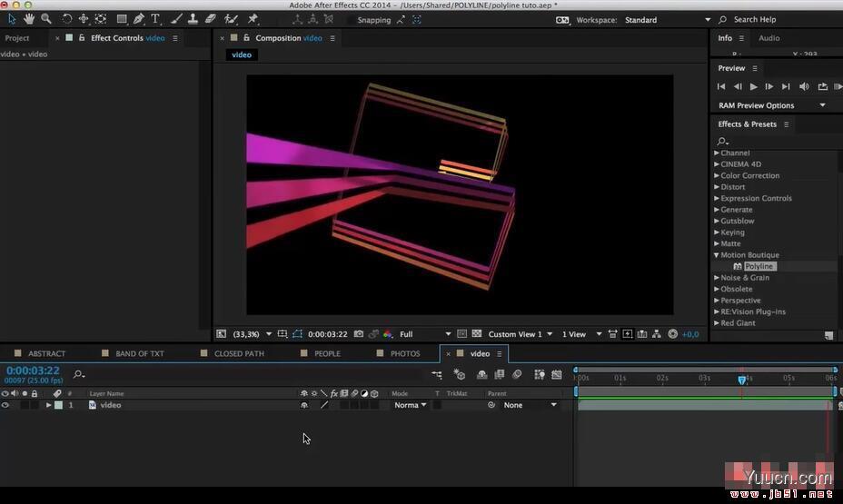Select the Eraser tool

[210, 19]
